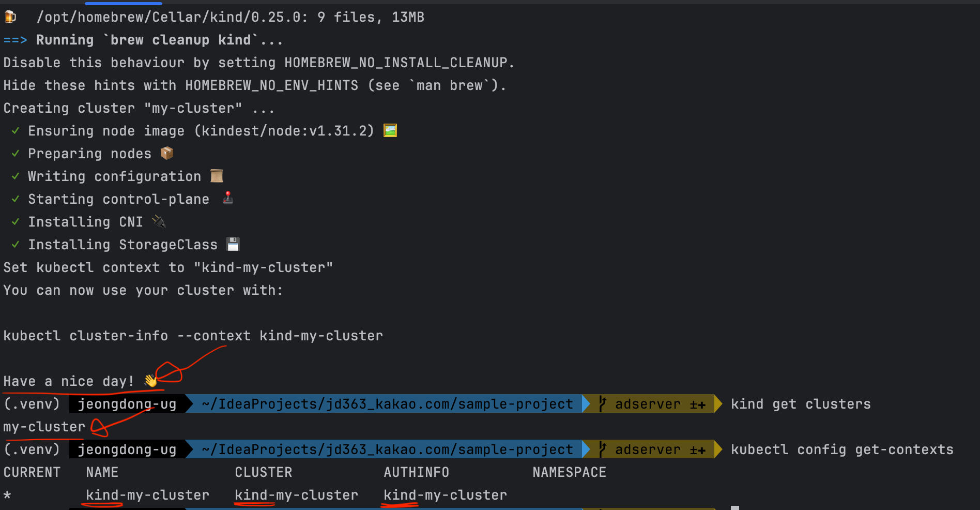Click checkmark beside Writing configuration
Screen dimensions: 980x510
tap(16, 176)
